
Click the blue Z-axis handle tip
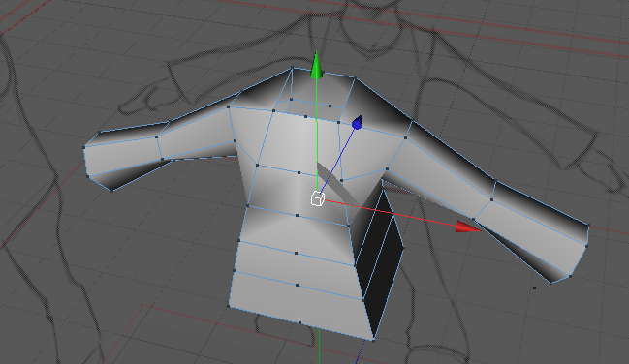pyautogui.click(x=358, y=123)
